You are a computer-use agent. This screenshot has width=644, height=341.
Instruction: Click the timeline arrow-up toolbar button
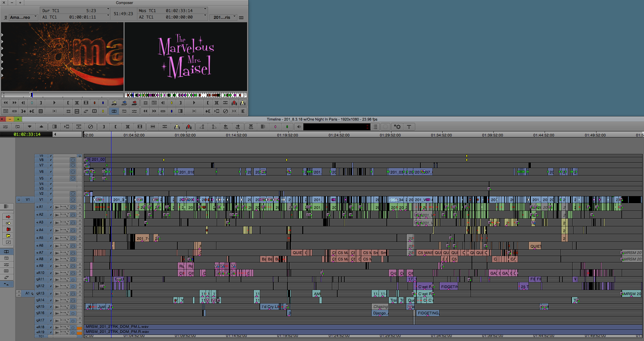point(41,127)
